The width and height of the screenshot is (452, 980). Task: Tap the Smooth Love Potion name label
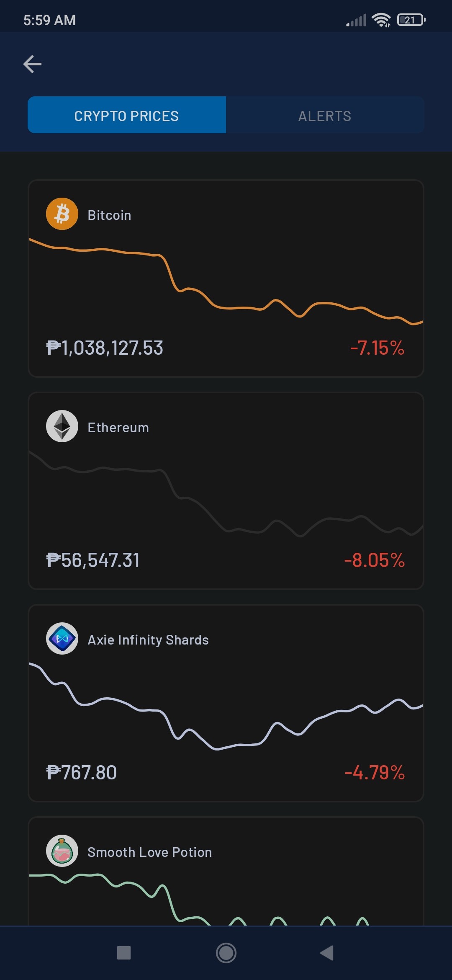(150, 852)
